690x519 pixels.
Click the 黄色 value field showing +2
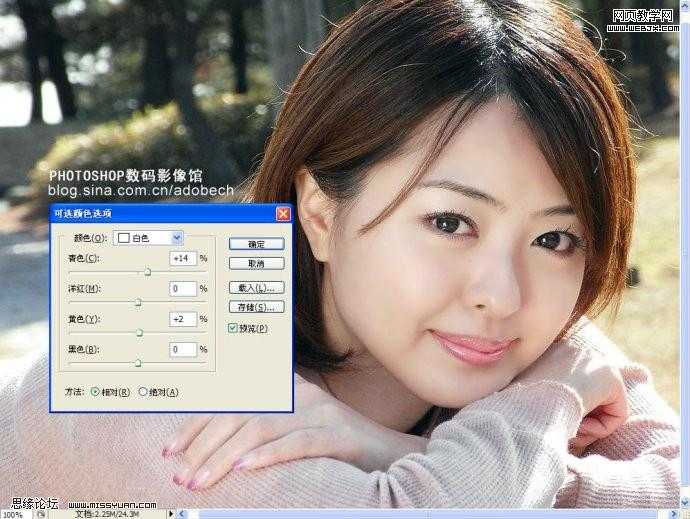(x=183, y=319)
